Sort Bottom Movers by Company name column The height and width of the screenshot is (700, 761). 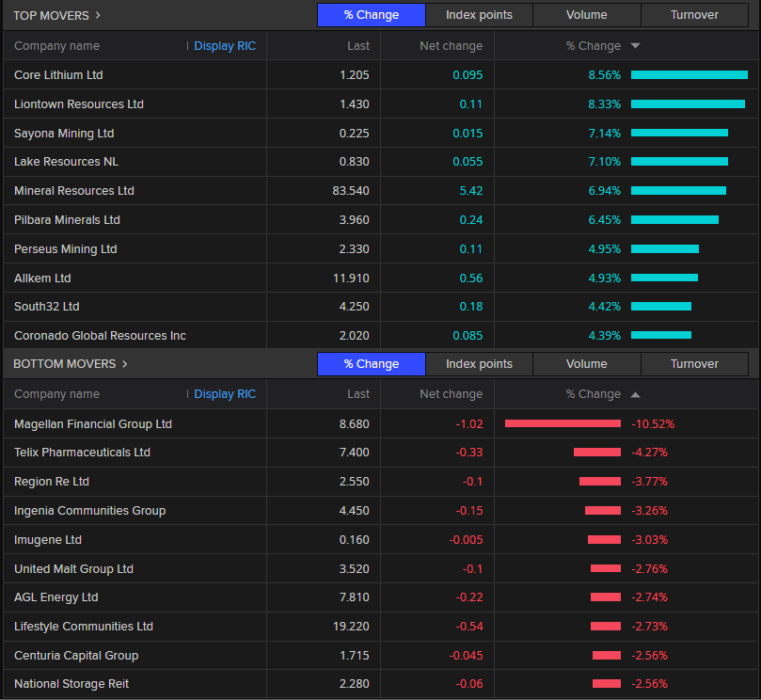click(x=56, y=394)
